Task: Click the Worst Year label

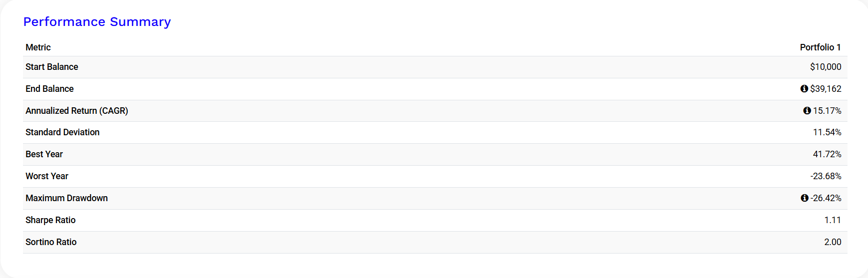Action: (x=47, y=176)
